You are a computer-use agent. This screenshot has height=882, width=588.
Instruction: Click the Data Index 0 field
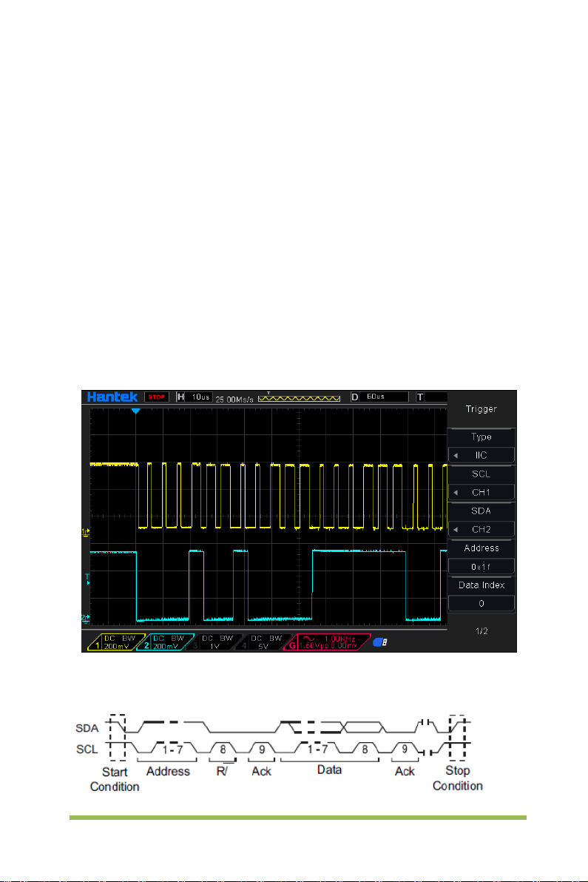click(x=481, y=604)
